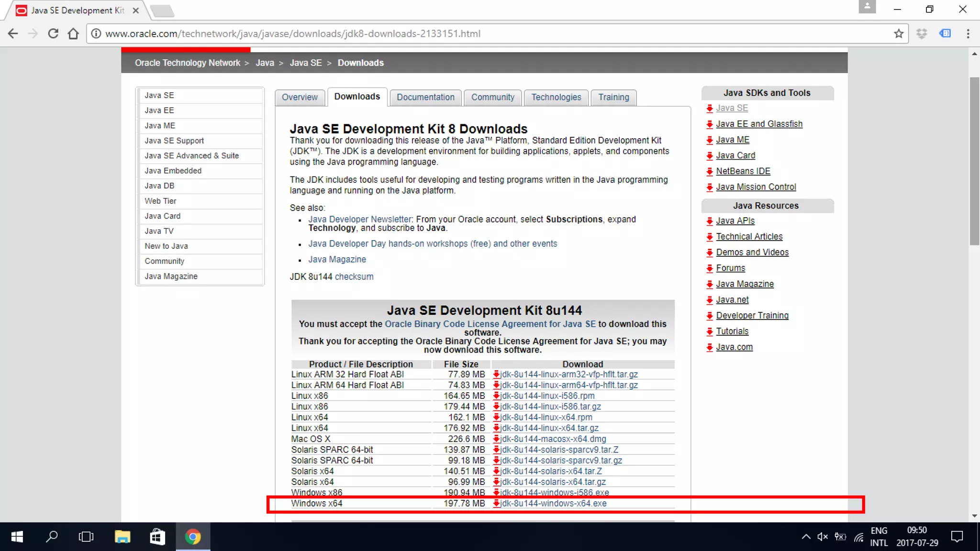This screenshot has height=551, width=980.
Task: Open the Action Center notifications icon
Action: (x=957, y=537)
